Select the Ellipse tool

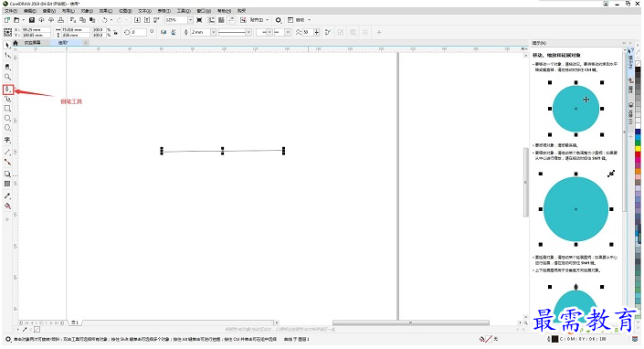[x=7, y=118]
